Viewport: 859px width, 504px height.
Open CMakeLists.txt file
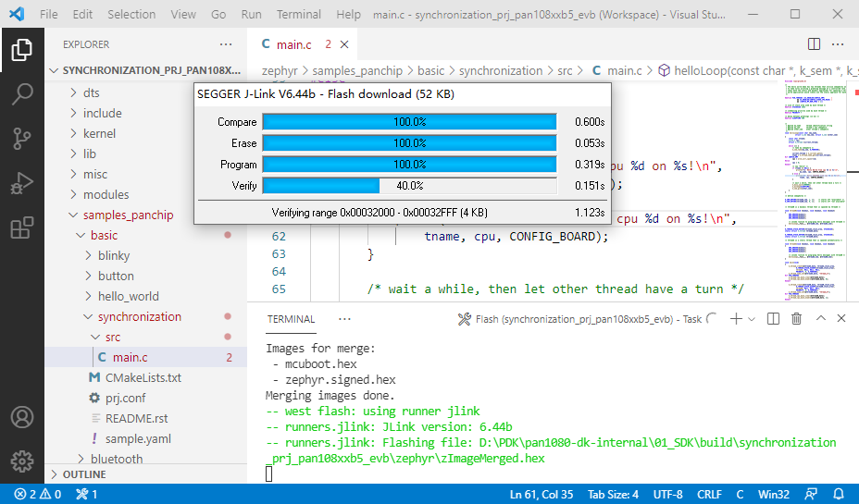click(x=145, y=377)
